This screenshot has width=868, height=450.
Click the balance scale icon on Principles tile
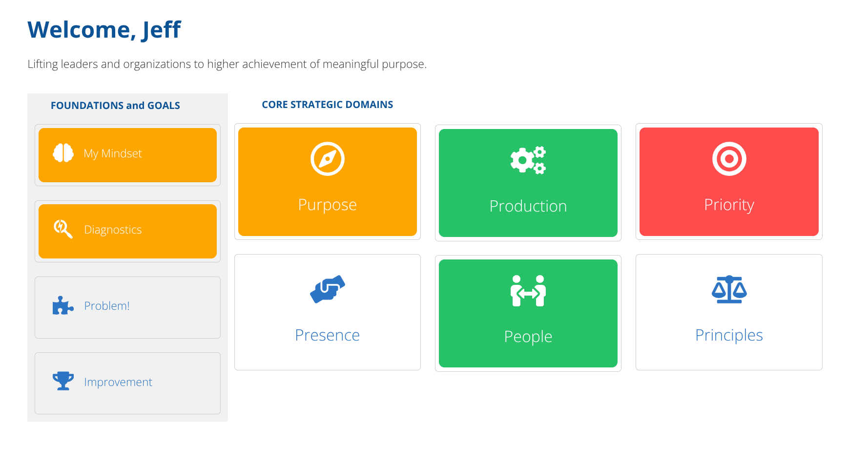point(729,289)
